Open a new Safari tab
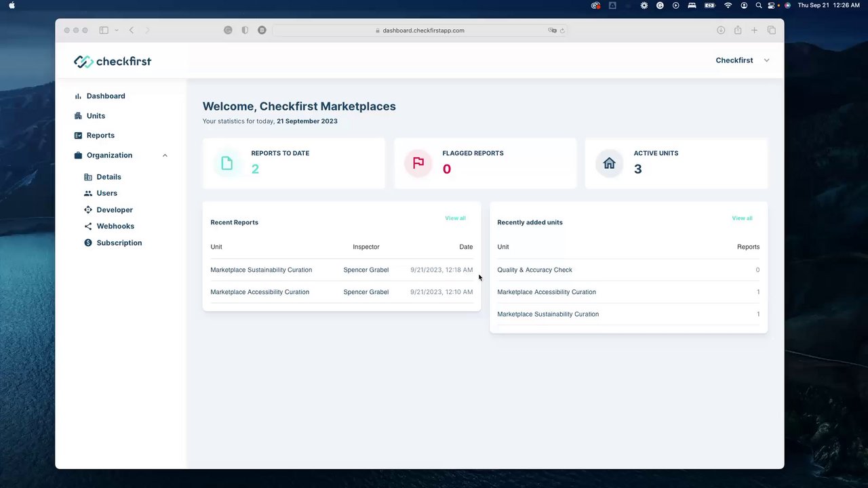The height and width of the screenshot is (488, 868). click(754, 30)
